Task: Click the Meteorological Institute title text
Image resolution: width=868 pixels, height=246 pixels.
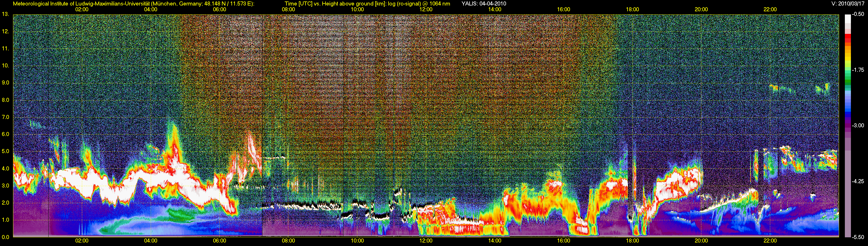Action: tap(133, 4)
